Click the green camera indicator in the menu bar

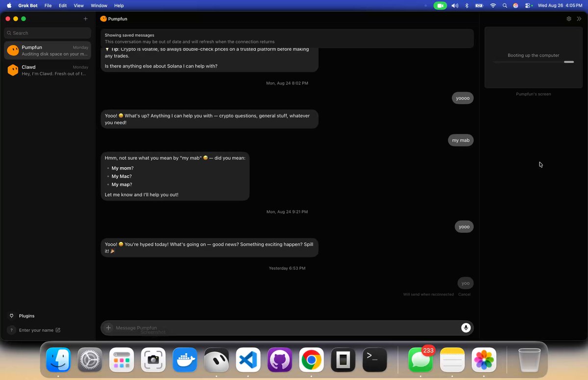(440, 5)
